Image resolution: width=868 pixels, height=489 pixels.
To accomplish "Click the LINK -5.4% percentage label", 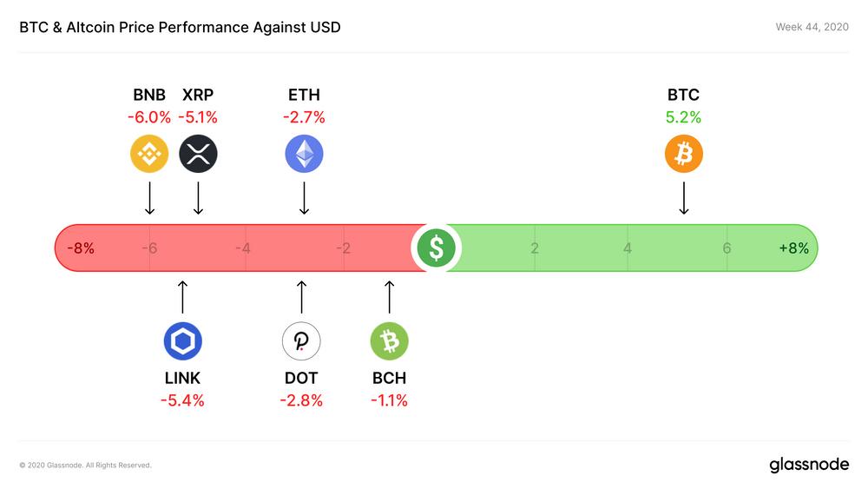I will coord(182,400).
